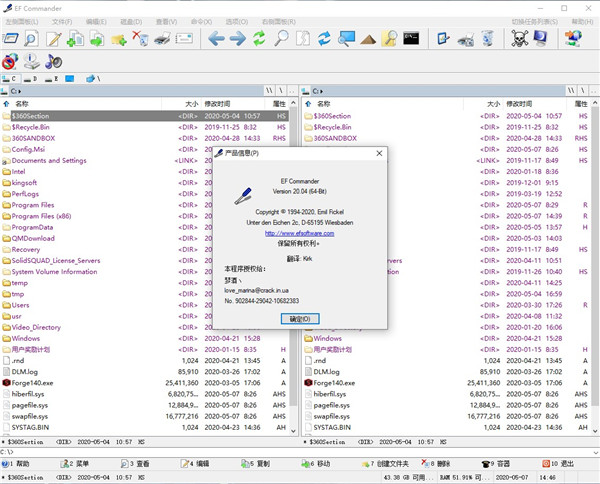Click the blue back arrow in the toolbar
This screenshot has width=600, height=484.
[214, 39]
